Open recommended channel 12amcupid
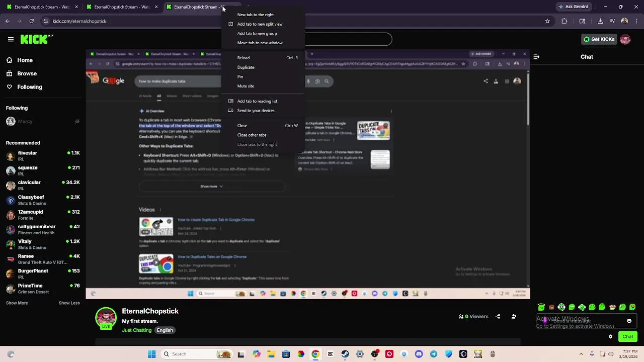The height and width of the screenshot is (362, 644). coord(42,215)
